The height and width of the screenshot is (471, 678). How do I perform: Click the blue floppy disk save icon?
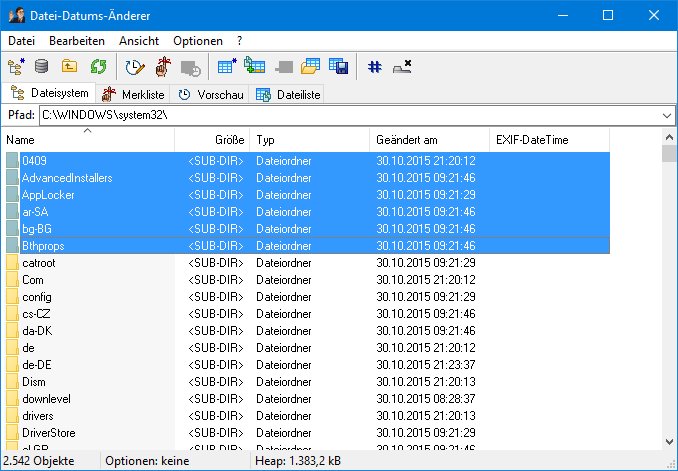[x=338, y=67]
